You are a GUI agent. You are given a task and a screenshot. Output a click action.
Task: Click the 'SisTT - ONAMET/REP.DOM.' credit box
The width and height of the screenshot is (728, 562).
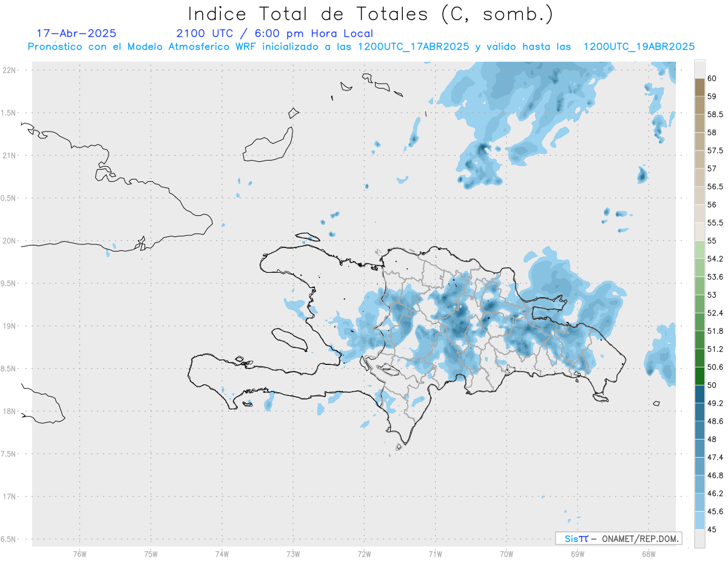tap(619, 538)
